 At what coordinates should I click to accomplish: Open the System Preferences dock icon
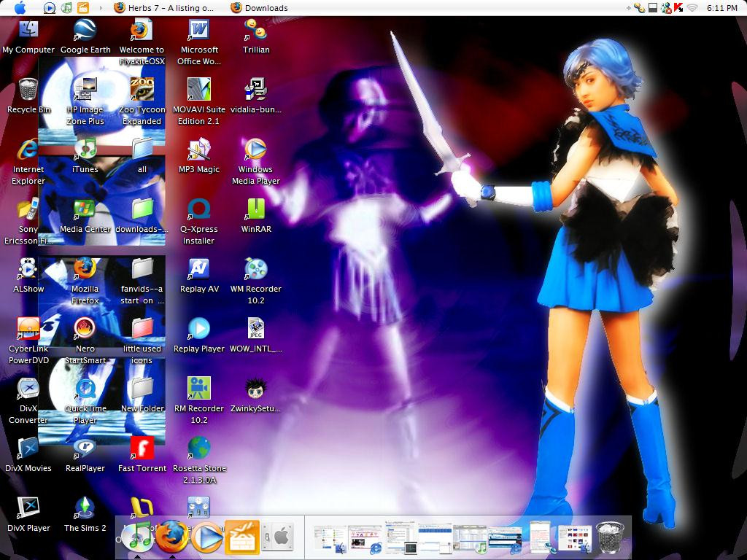click(277, 537)
